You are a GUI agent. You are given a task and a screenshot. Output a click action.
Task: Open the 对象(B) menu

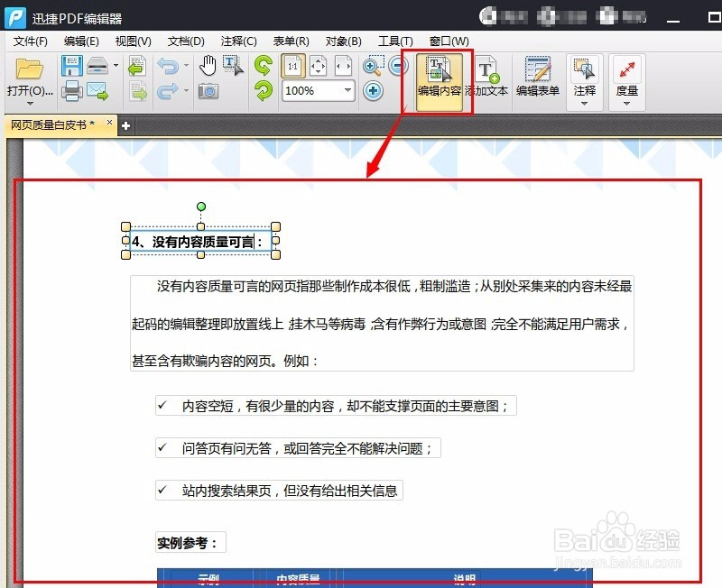343,41
